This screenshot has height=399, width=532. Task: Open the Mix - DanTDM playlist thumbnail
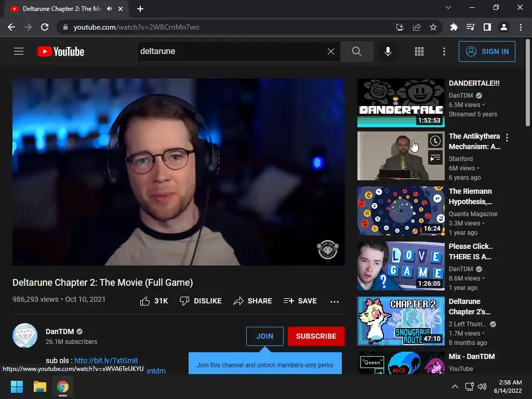(x=401, y=363)
